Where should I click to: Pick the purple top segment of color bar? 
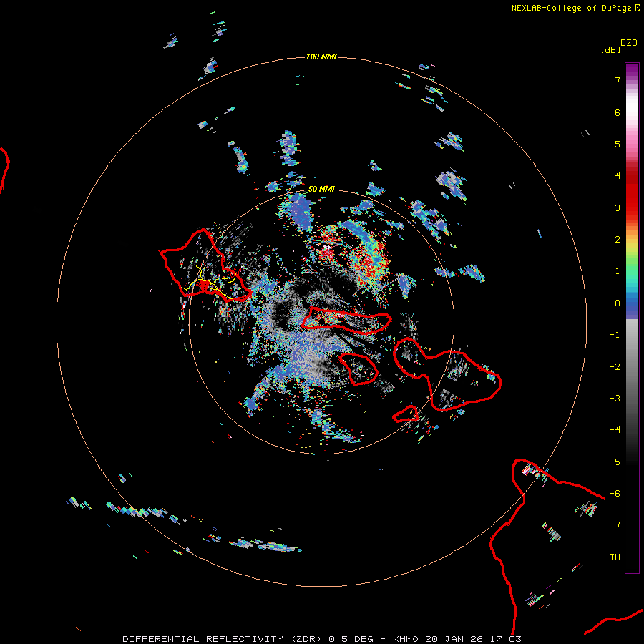click(632, 70)
